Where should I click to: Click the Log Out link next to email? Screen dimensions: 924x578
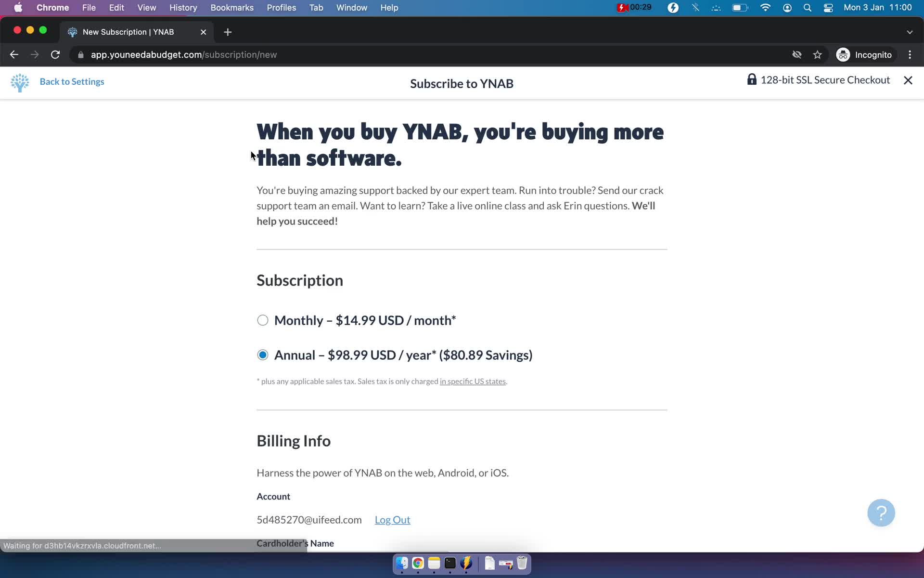tap(393, 519)
